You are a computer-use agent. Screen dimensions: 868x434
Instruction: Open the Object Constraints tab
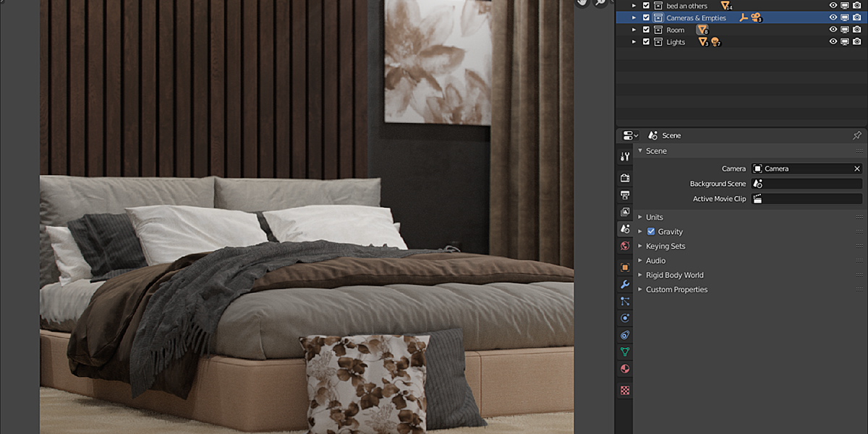point(625,335)
